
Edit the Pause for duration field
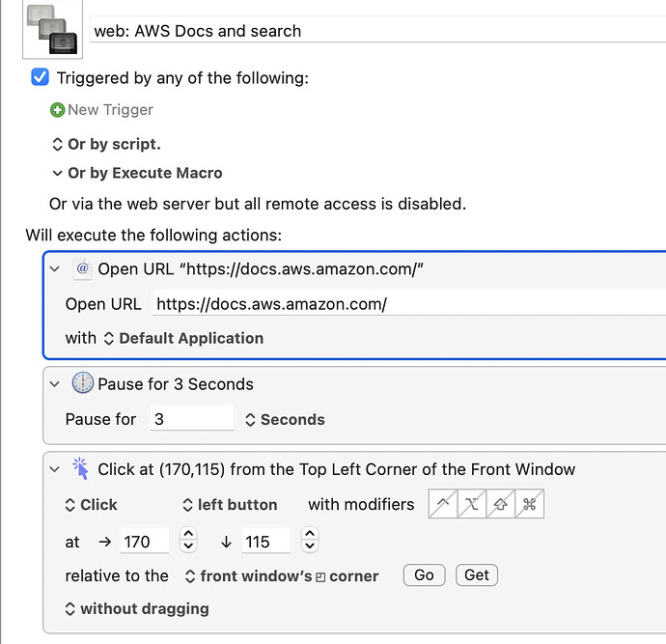192,419
